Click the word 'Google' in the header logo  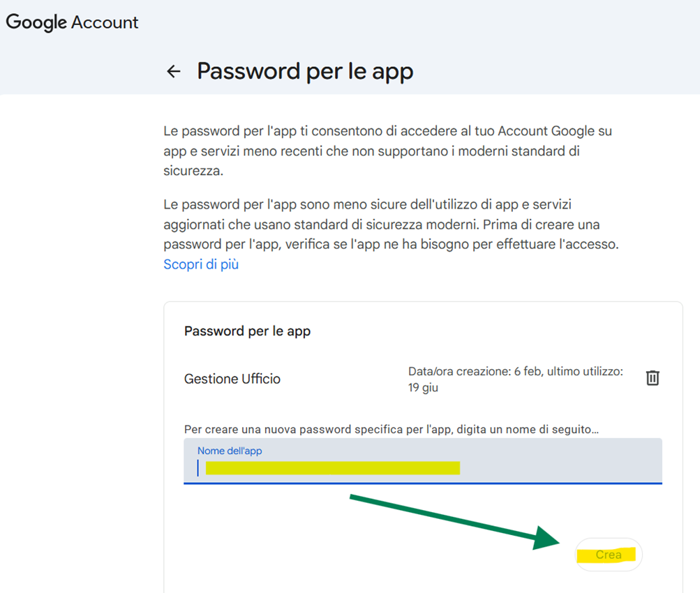click(x=36, y=22)
